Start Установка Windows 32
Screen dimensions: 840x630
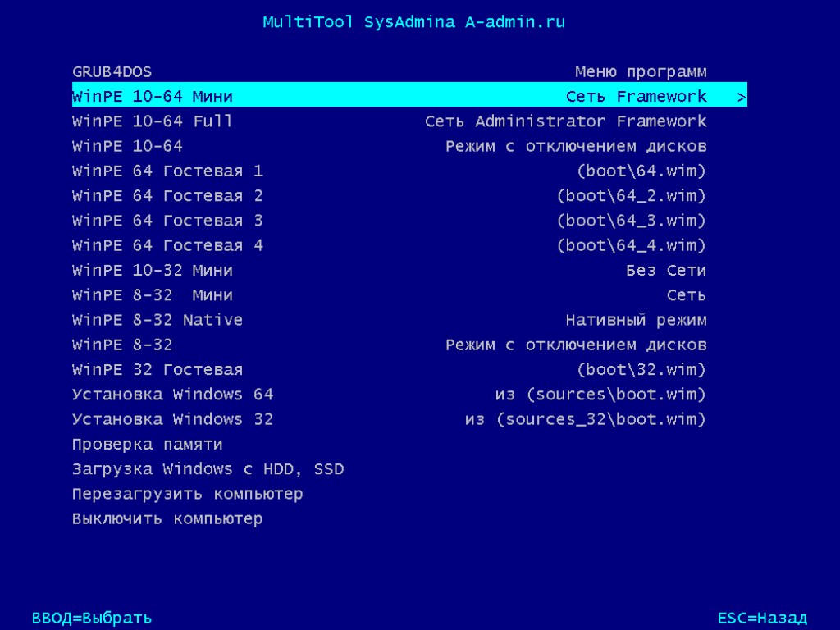[172, 419]
